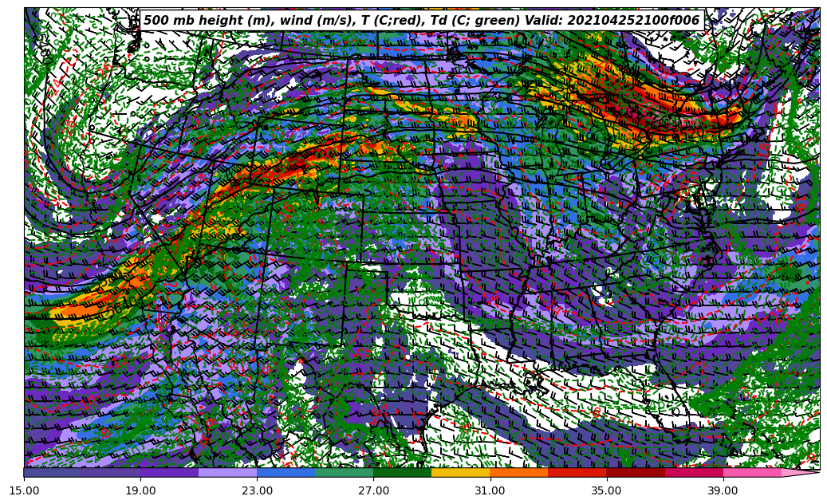Pick the bright red colorbar segment before 35.00
The image size is (827, 504).
pos(577,472)
